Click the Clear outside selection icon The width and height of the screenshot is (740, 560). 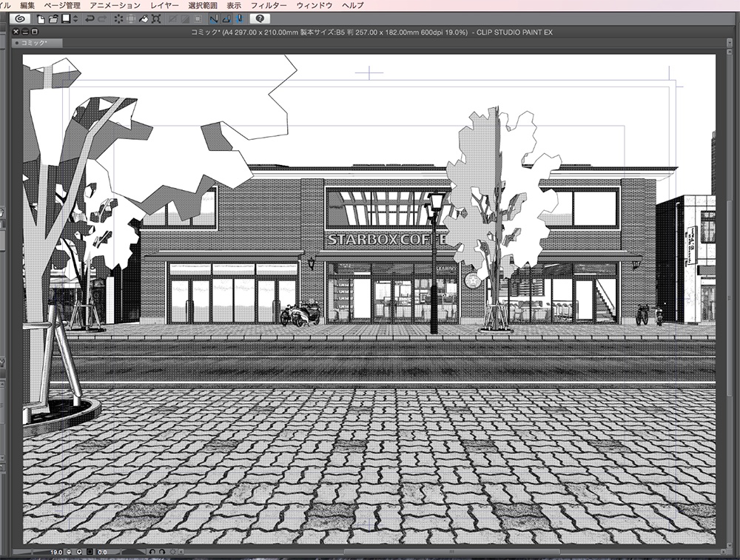coord(131,19)
